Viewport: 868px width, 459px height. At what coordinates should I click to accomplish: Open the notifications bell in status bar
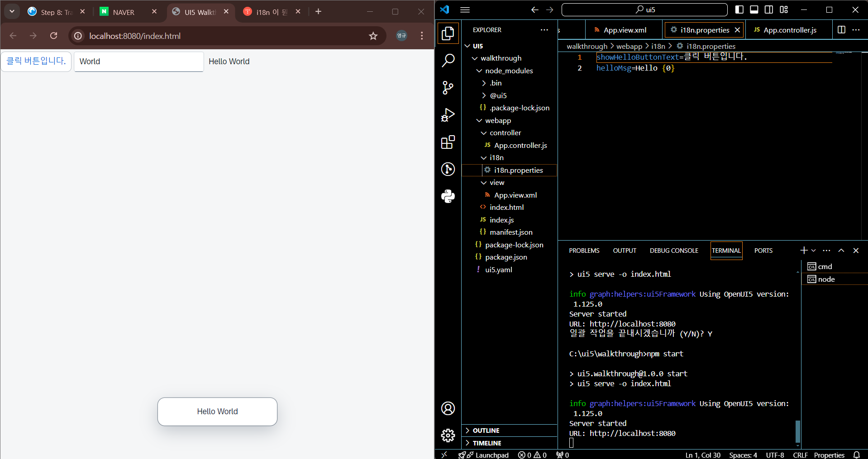click(x=857, y=455)
